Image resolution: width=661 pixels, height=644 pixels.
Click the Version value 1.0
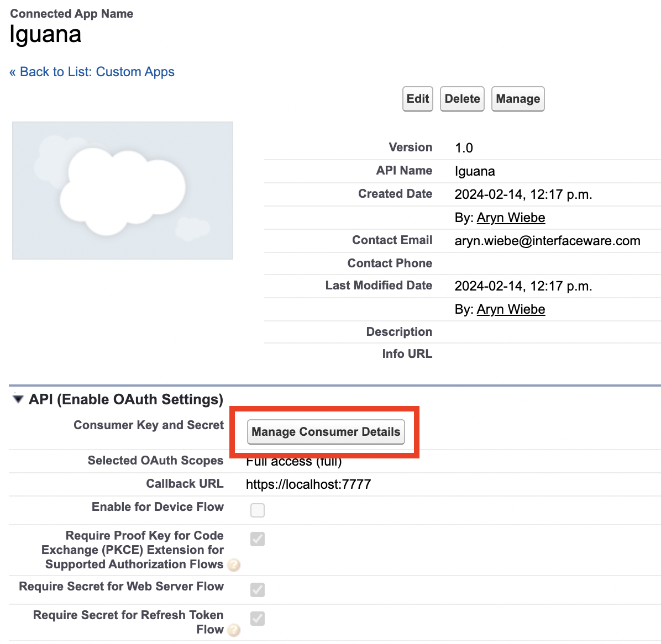pos(464,148)
